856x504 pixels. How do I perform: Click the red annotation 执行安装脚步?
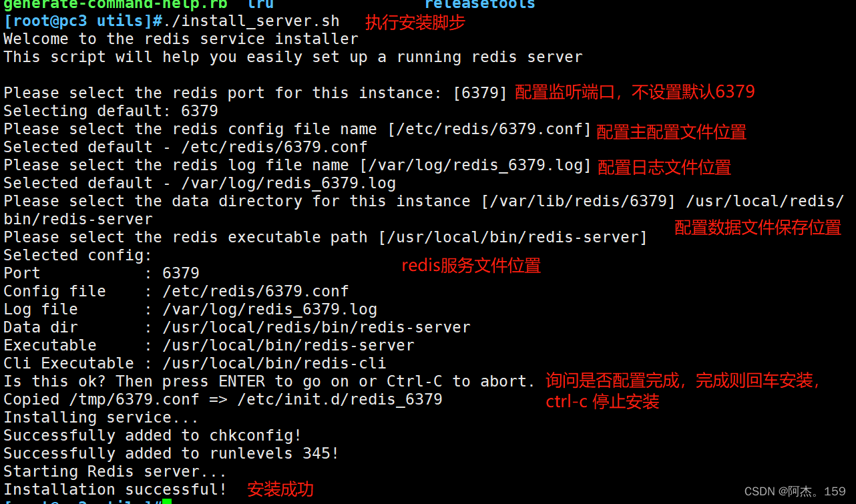[415, 23]
